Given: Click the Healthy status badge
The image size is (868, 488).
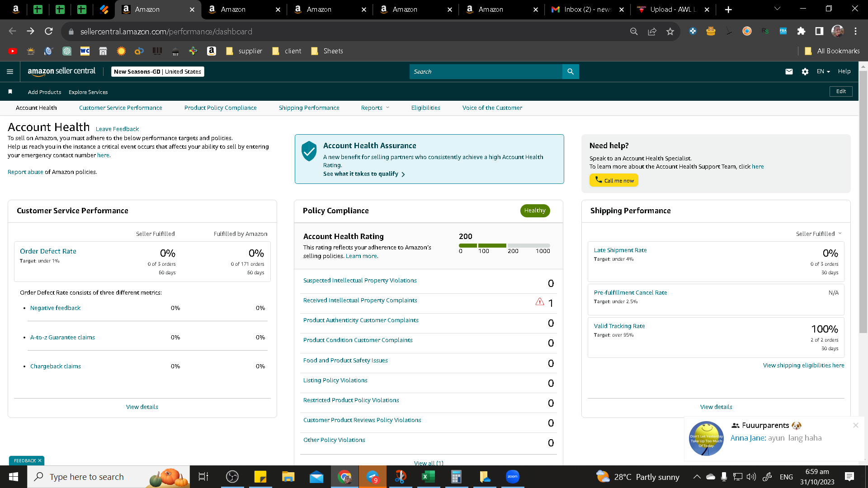Looking at the screenshot, I should click(x=535, y=211).
